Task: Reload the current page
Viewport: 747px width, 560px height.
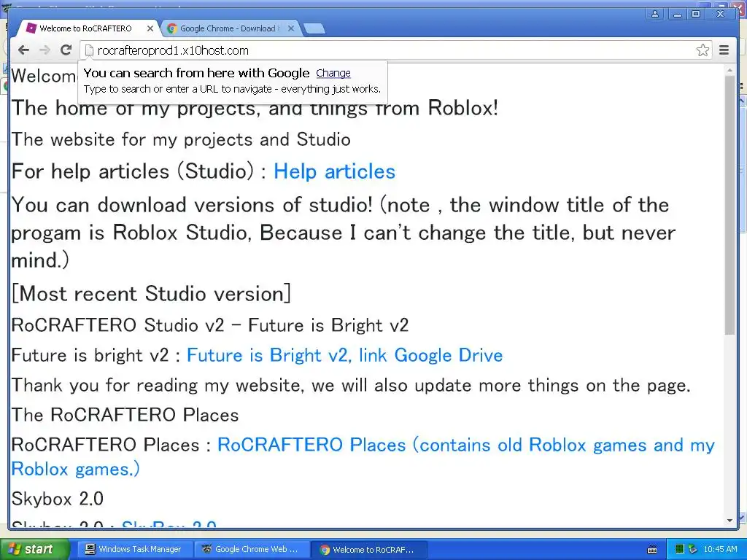Action: point(66,50)
